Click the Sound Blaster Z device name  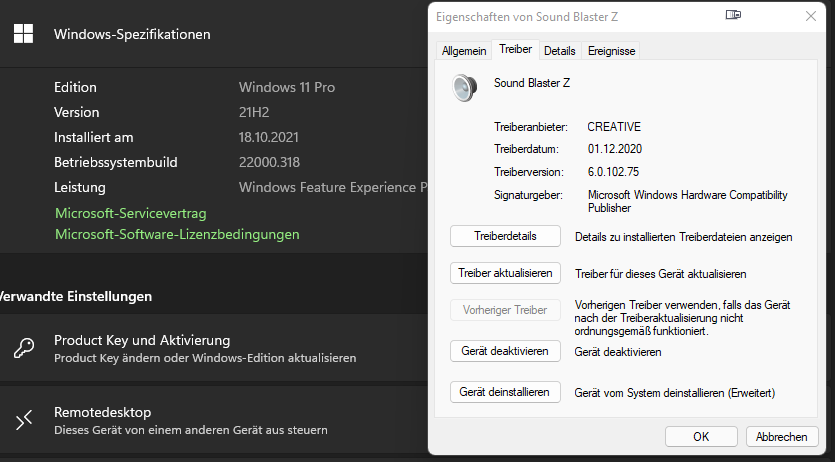click(532, 83)
